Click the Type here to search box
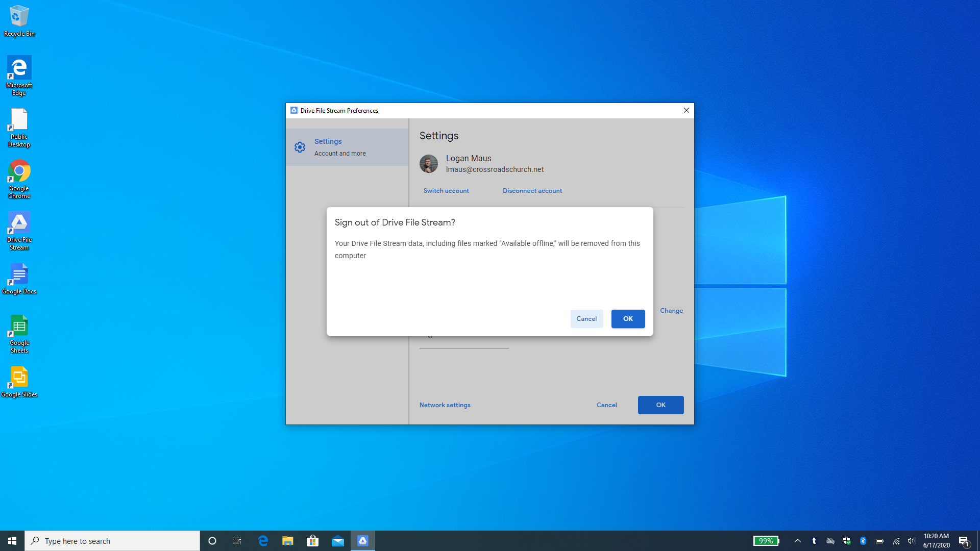 pos(112,541)
